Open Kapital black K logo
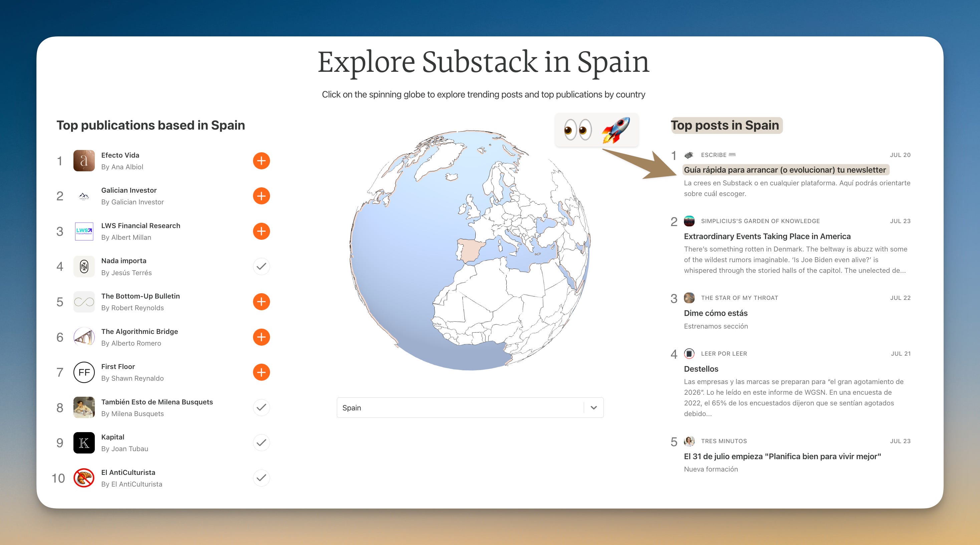Screen dimensions: 980x545 click(x=84, y=442)
